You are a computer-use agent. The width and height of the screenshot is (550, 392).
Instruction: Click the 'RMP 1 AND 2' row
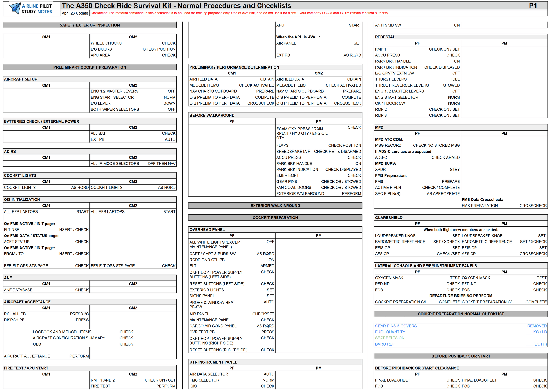point(133,380)
